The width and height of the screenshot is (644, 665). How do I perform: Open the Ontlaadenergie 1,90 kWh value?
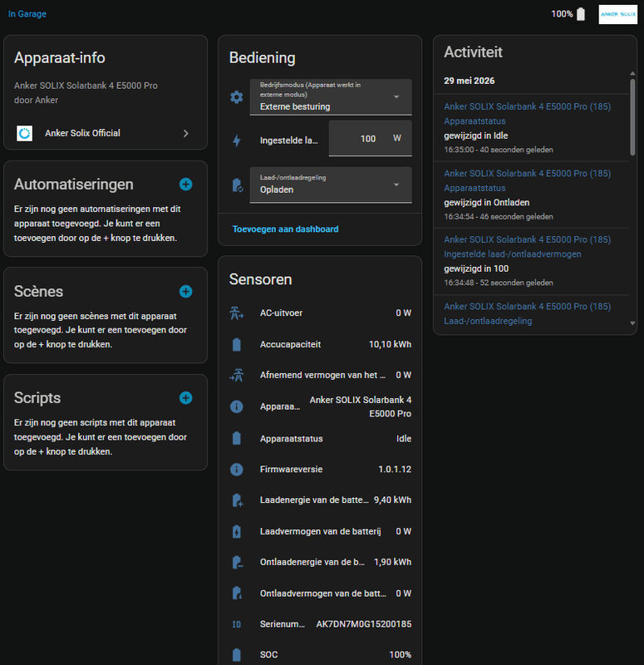coord(392,563)
